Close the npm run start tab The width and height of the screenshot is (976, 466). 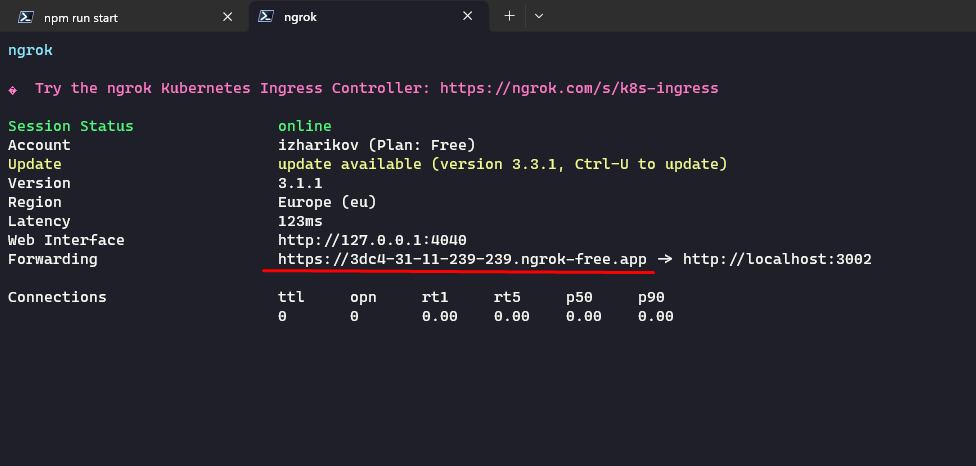point(228,17)
